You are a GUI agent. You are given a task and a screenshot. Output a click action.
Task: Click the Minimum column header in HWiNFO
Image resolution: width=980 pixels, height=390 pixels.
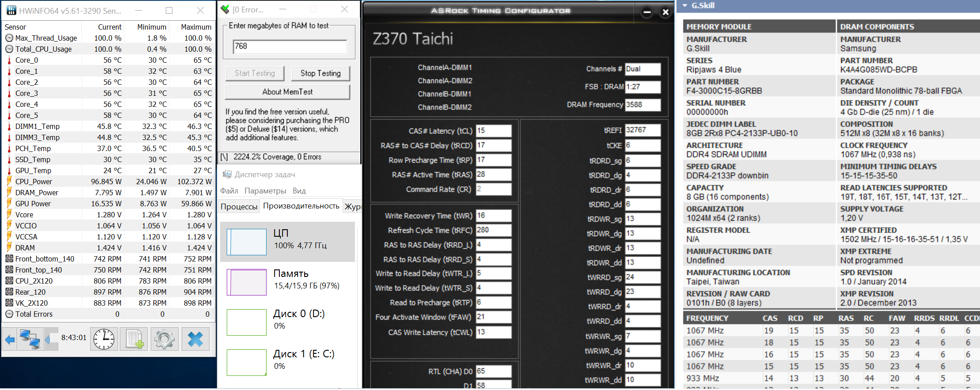[x=147, y=27]
